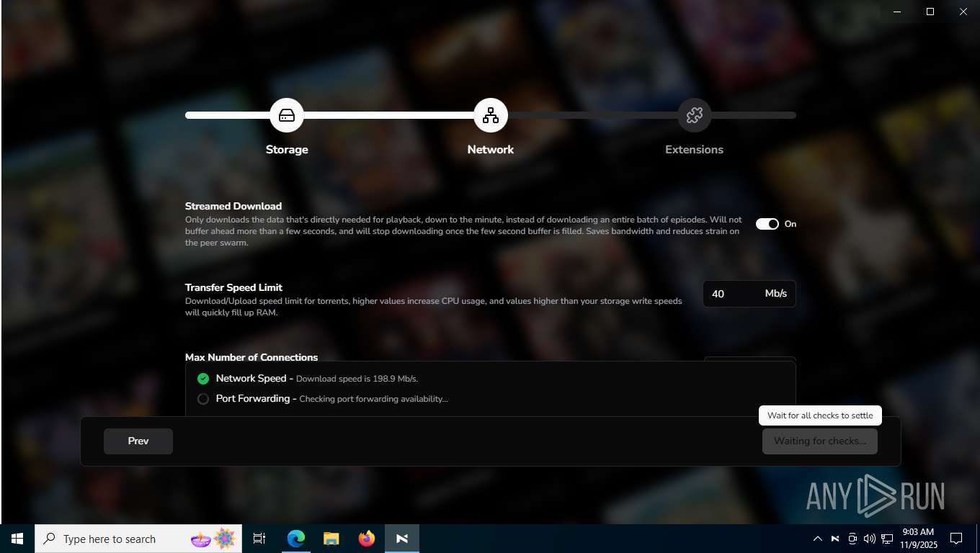Select the Network step label
This screenshot has width=980, height=553.
click(x=491, y=150)
